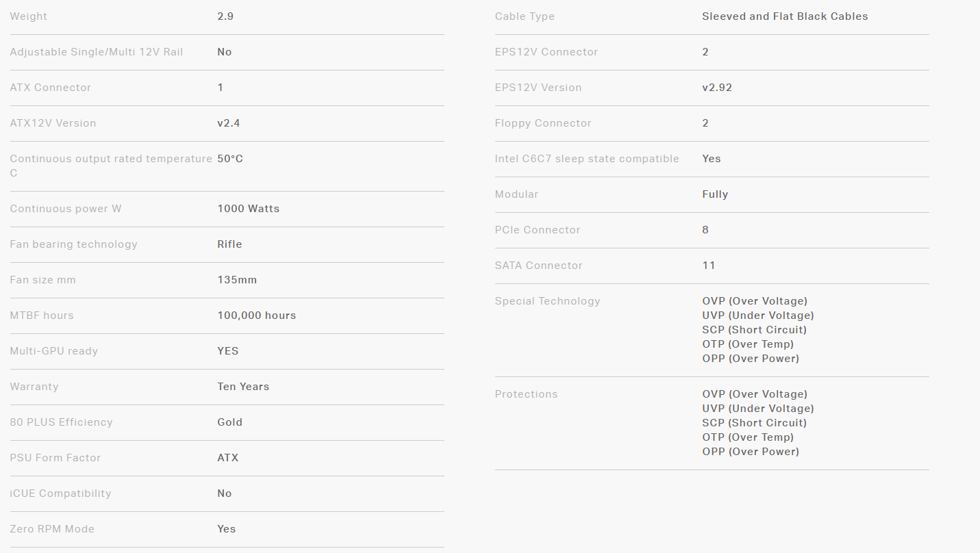Click the Weight spec label
The image size is (980, 553).
pos(29,16)
